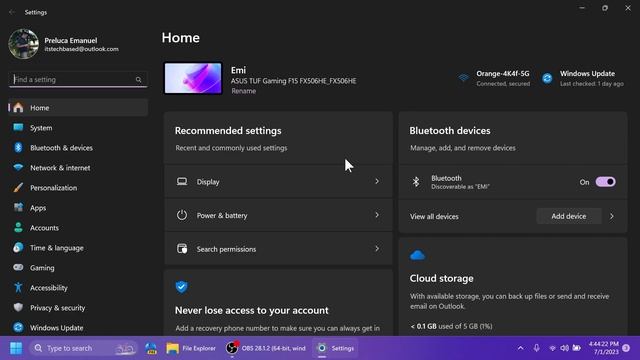Click the Privacy & security shield icon

[x=18, y=307]
